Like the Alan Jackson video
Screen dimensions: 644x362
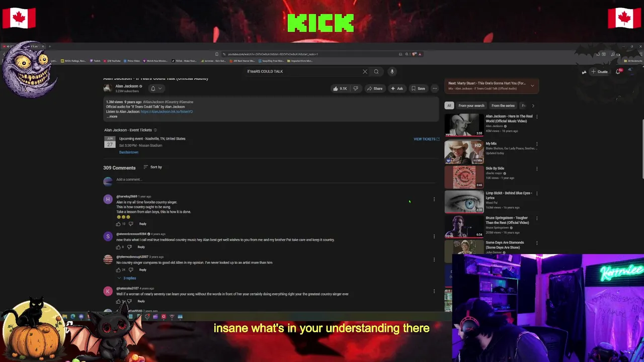(340, 88)
